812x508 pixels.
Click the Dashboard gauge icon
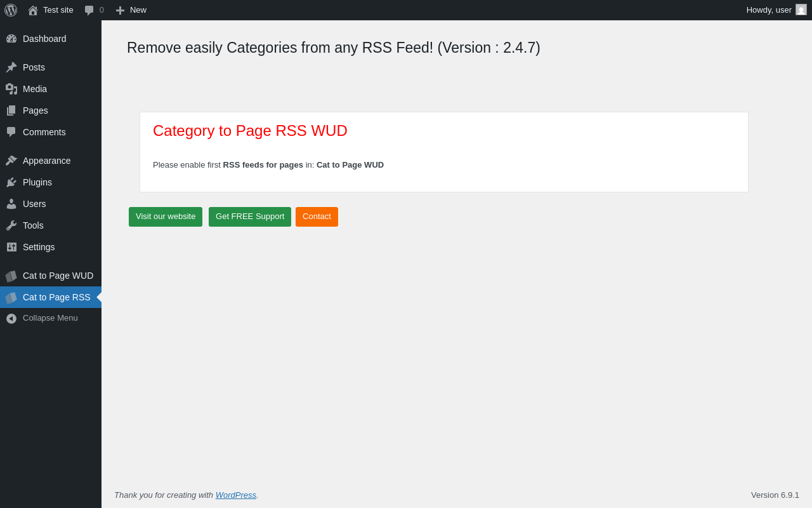pos(11,39)
